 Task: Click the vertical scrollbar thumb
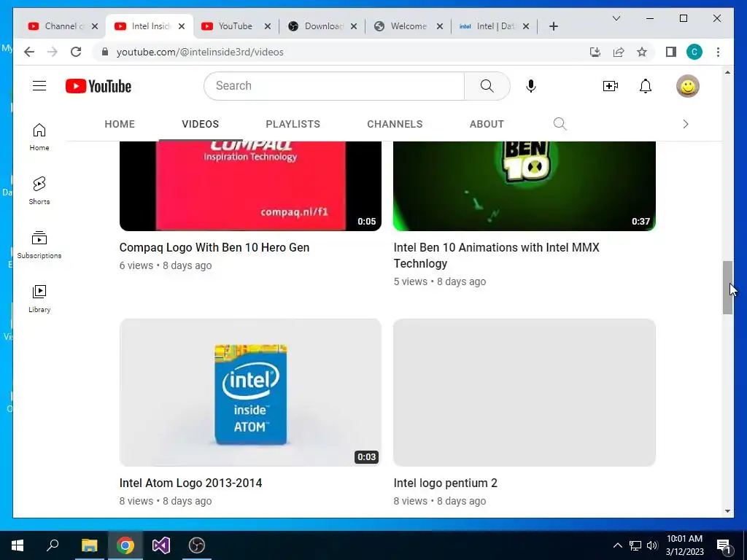727,287
